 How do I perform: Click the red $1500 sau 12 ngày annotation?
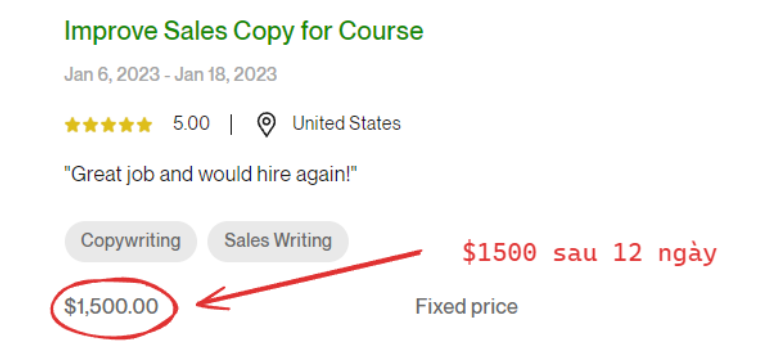(x=589, y=253)
